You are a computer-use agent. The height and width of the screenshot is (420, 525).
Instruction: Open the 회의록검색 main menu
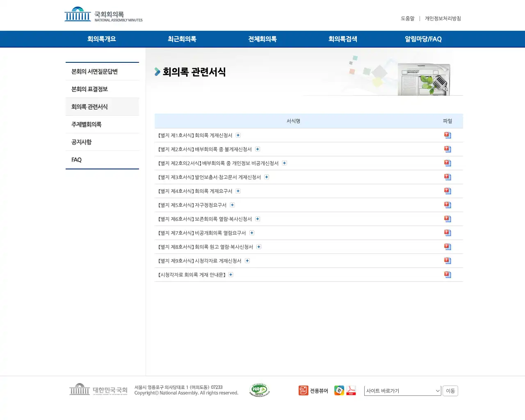pyautogui.click(x=342, y=39)
